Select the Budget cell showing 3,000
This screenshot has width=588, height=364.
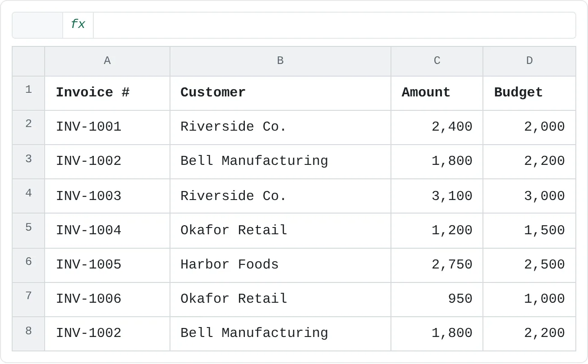[x=529, y=196]
